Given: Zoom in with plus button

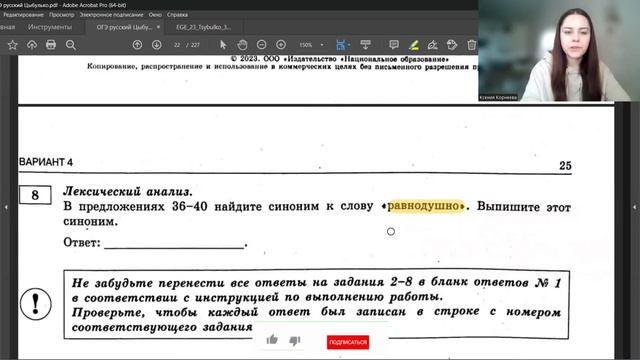Looking at the screenshot, I should tap(281, 45).
